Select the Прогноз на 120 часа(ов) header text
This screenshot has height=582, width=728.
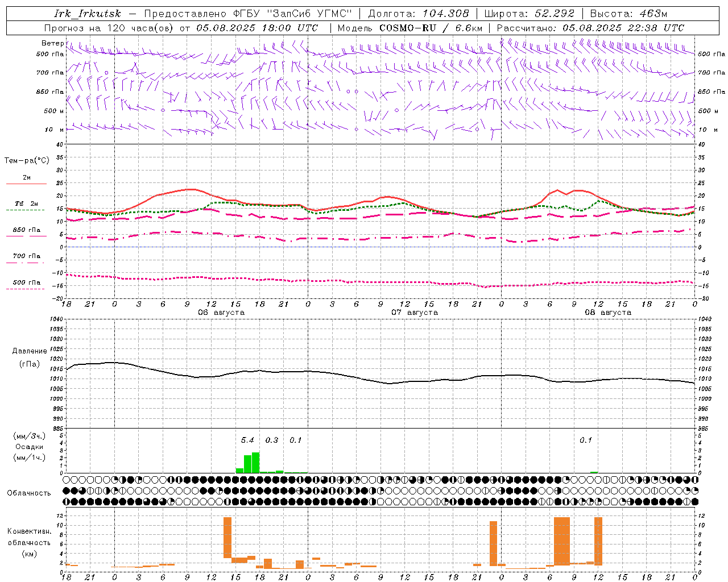click(109, 28)
